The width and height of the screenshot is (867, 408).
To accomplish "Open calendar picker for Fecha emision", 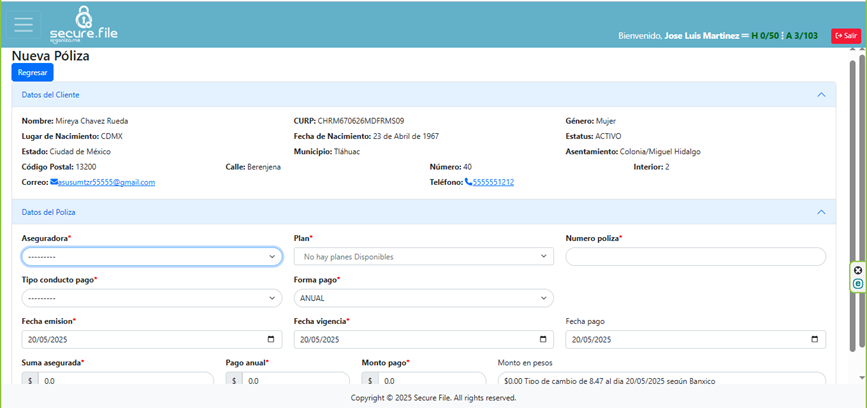I will tap(273, 339).
